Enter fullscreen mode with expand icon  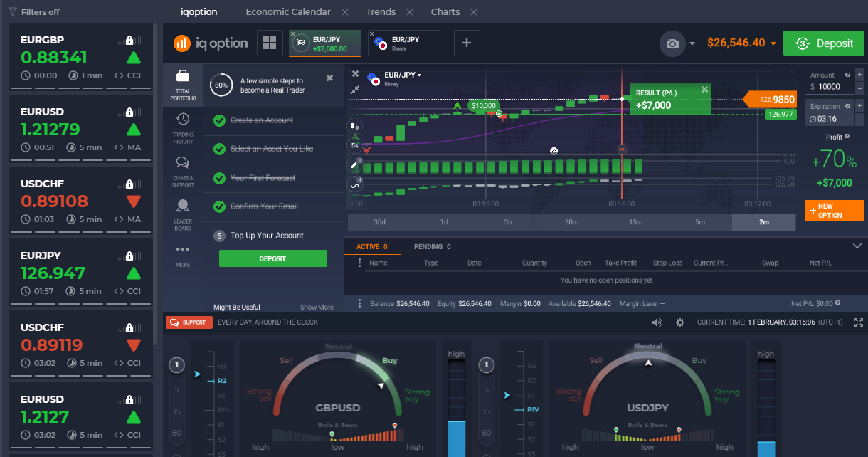[x=859, y=322]
